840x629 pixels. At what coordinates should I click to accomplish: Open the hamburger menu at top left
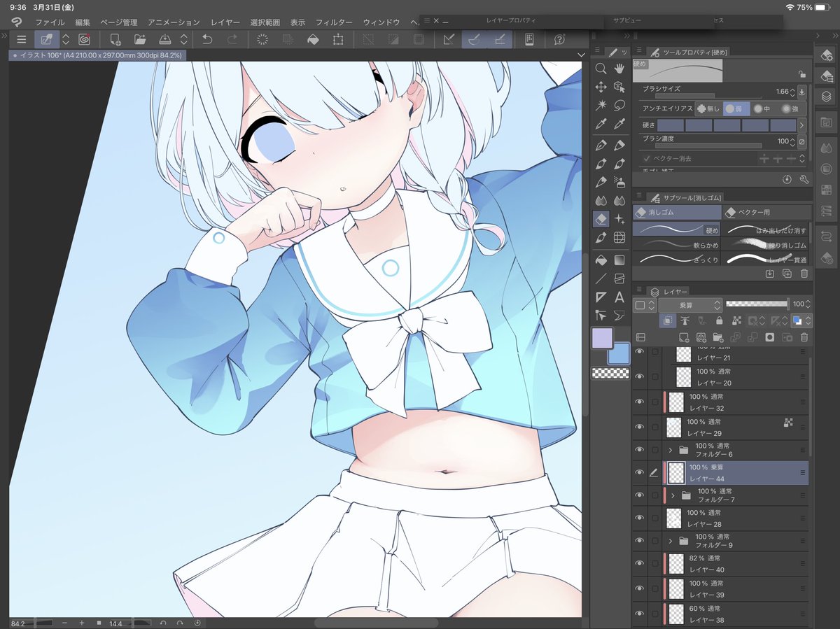point(22,40)
